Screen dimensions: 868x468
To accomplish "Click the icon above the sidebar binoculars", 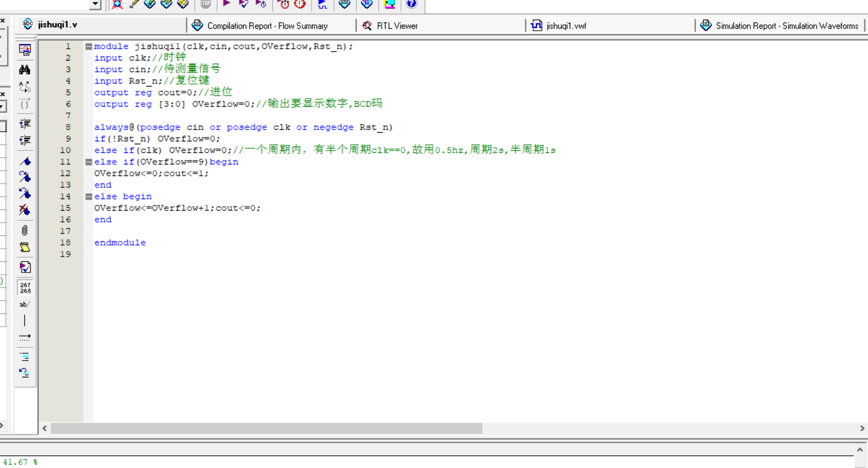I will 25,50.
